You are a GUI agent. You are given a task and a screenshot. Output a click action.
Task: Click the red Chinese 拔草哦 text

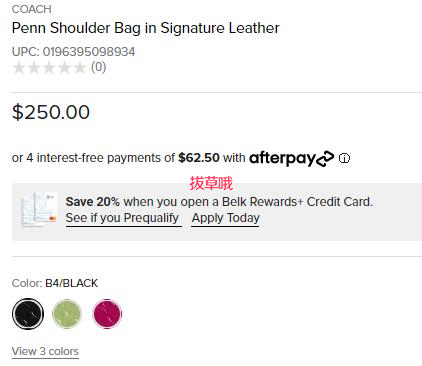point(211,183)
